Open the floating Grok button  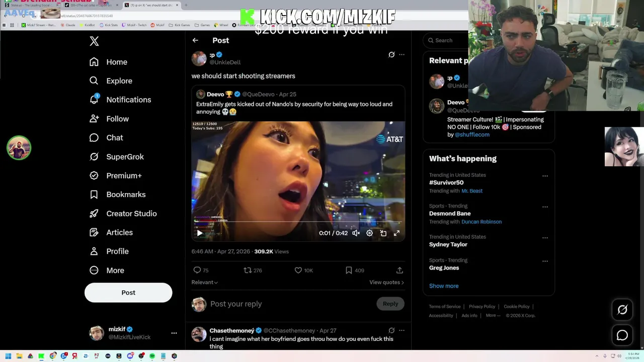coord(622,310)
